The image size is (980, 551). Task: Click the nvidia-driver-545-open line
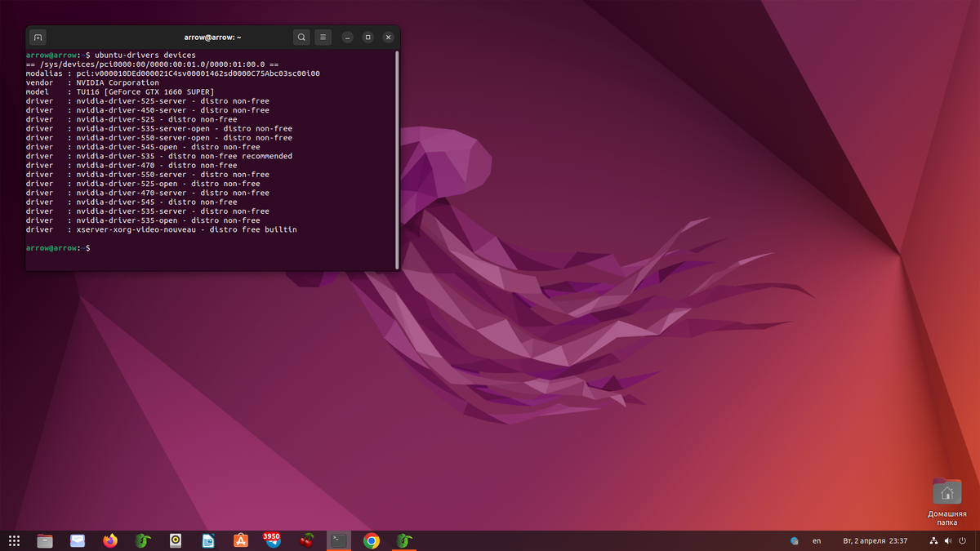pyautogui.click(x=143, y=147)
